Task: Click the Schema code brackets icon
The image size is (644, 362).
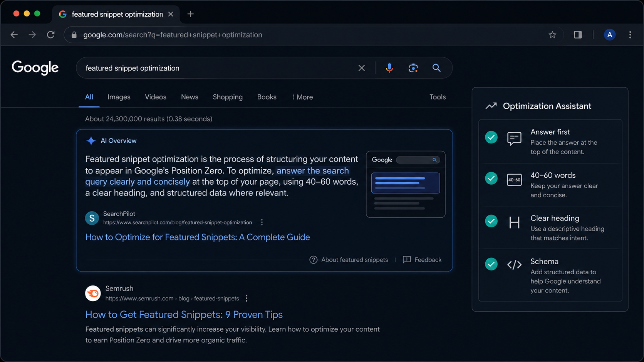Action: 514,265
